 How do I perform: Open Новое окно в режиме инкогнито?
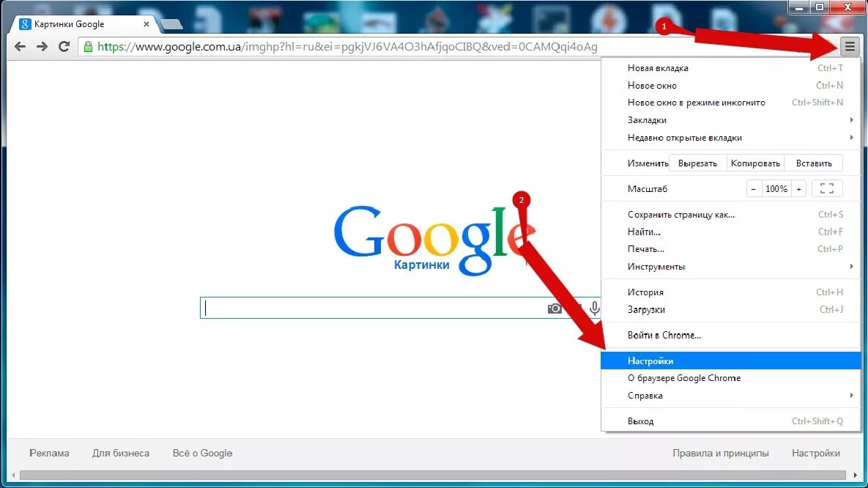pyautogui.click(x=731, y=103)
